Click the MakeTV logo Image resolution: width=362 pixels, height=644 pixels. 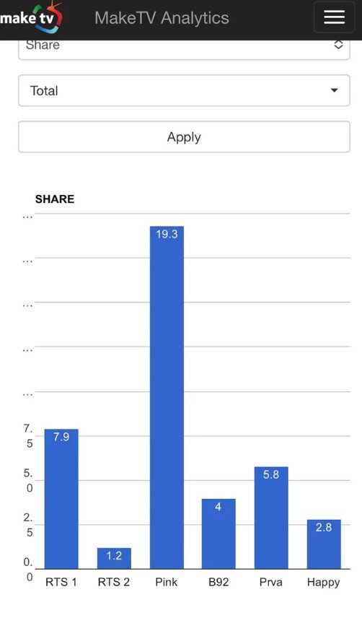pos(31,17)
